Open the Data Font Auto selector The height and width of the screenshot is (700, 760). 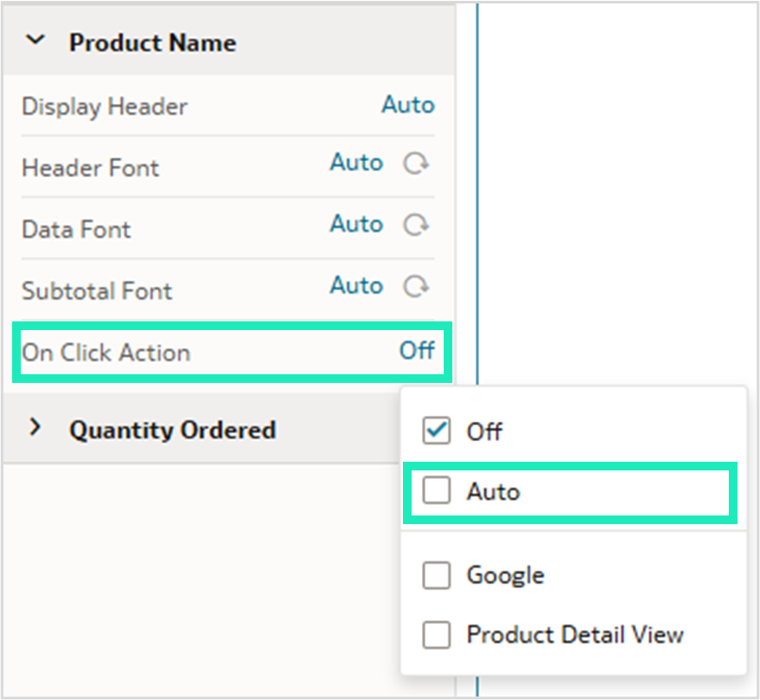356,224
